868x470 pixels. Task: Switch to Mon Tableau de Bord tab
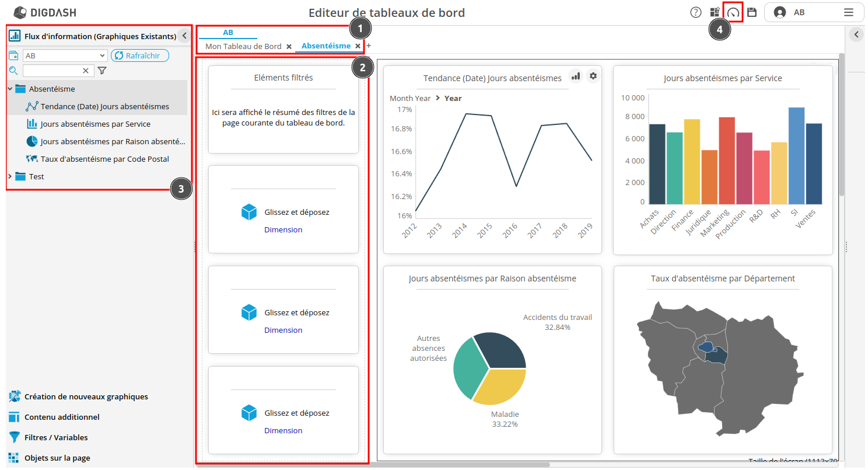click(x=243, y=46)
